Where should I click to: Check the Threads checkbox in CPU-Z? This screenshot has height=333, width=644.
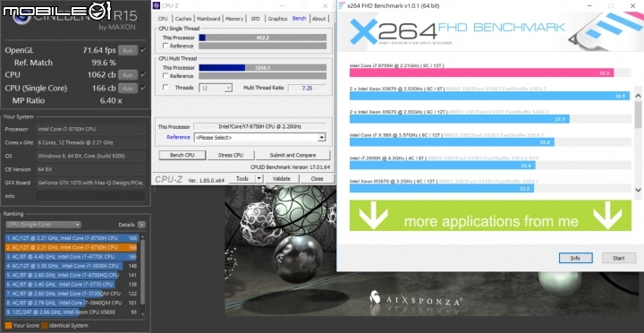click(165, 88)
